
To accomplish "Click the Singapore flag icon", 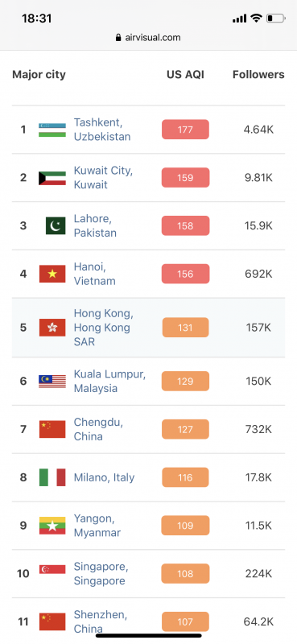I will pos(52,569).
